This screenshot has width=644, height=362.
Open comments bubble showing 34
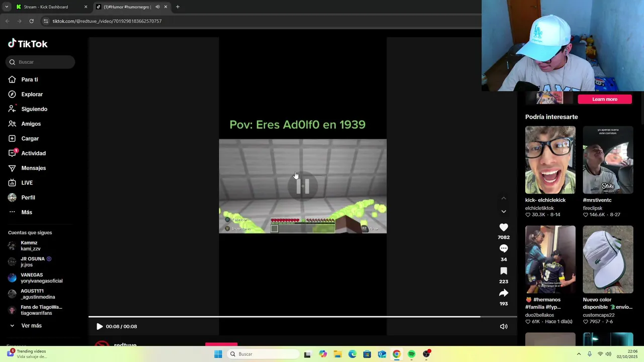504,248
